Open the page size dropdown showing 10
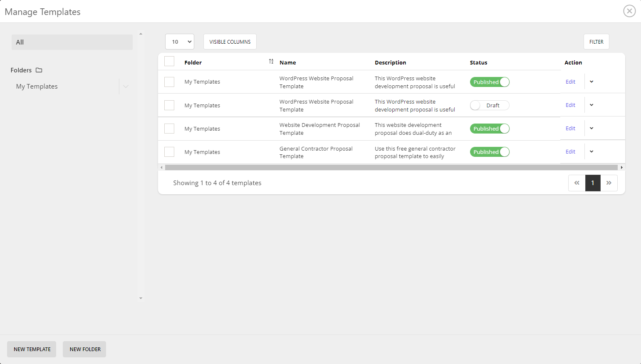 (180, 42)
